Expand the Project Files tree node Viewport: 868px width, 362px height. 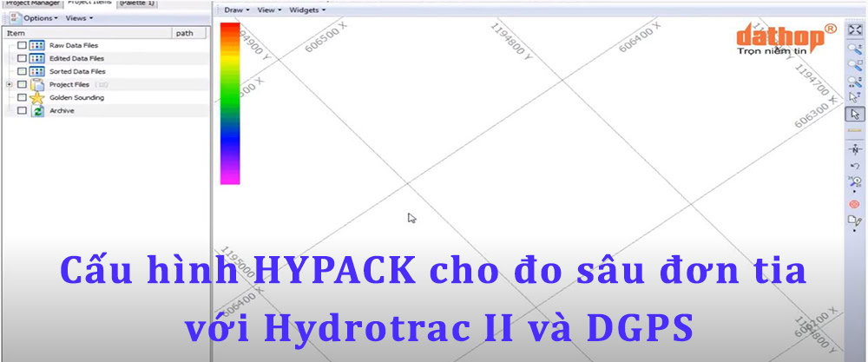click(9, 84)
